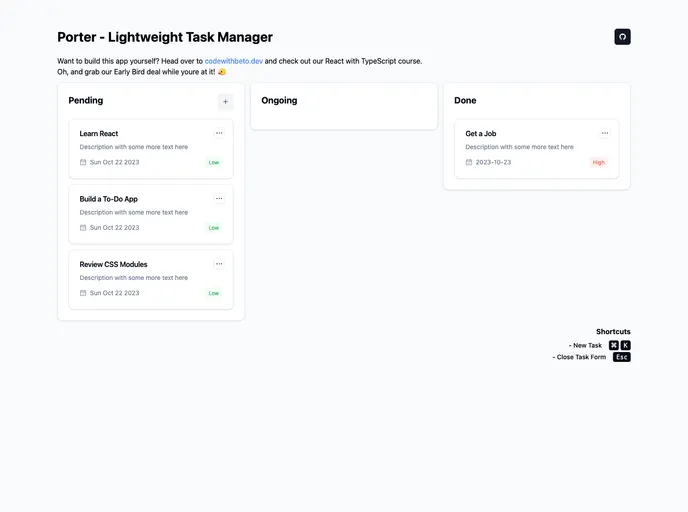This screenshot has width=688, height=512.
Task: Click the emoji after Early Bird deal text
Action: pos(222,72)
